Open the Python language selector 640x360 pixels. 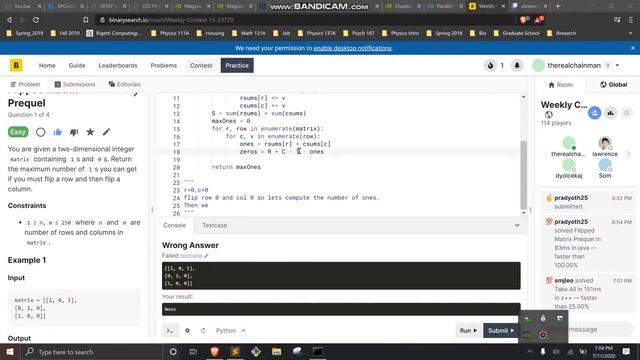click(231, 330)
